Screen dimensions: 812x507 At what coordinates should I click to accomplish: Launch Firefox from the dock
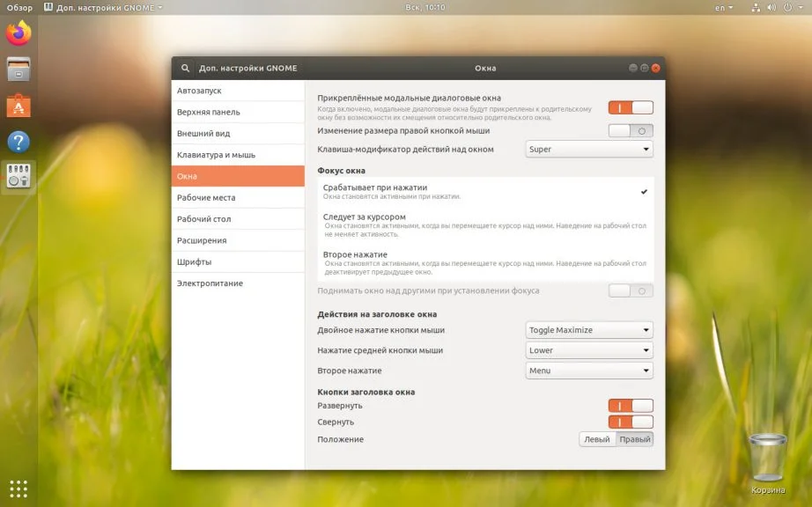click(x=18, y=33)
